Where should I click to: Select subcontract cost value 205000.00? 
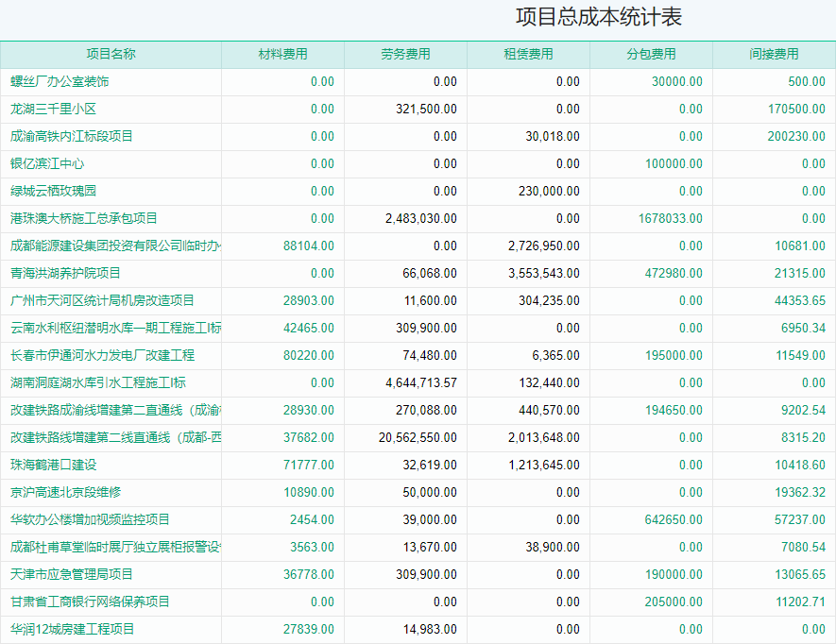tap(674, 602)
